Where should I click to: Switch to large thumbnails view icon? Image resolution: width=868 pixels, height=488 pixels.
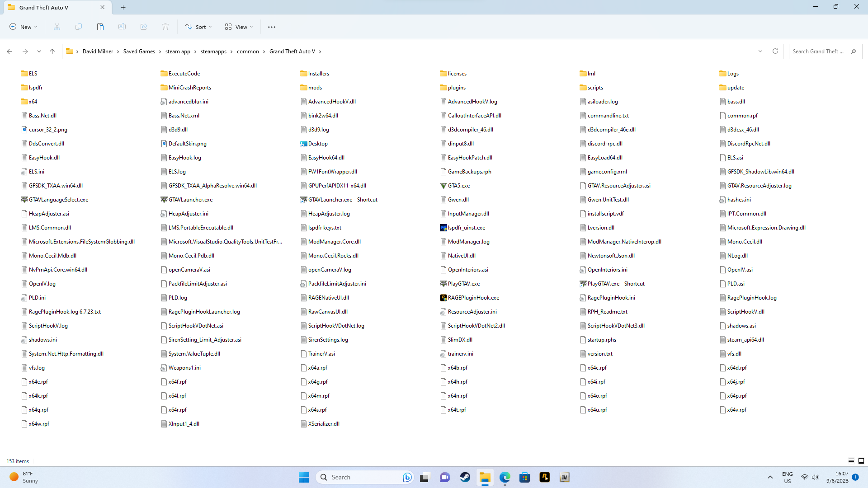coord(861,461)
